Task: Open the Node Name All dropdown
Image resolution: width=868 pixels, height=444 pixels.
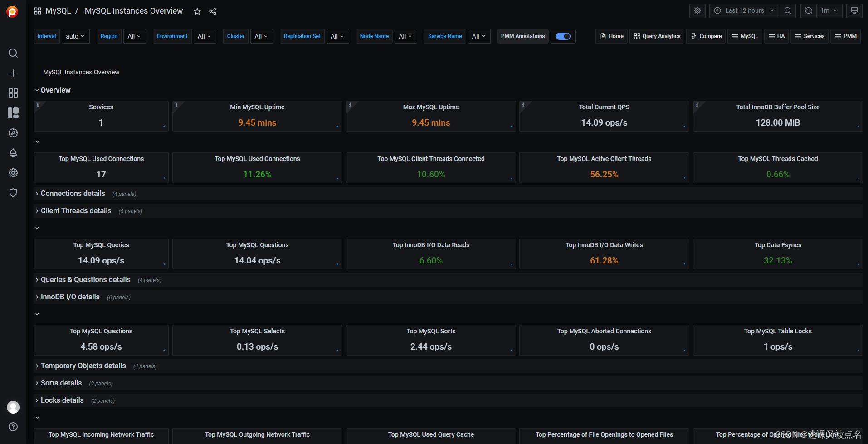Action: [x=405, y=36]
